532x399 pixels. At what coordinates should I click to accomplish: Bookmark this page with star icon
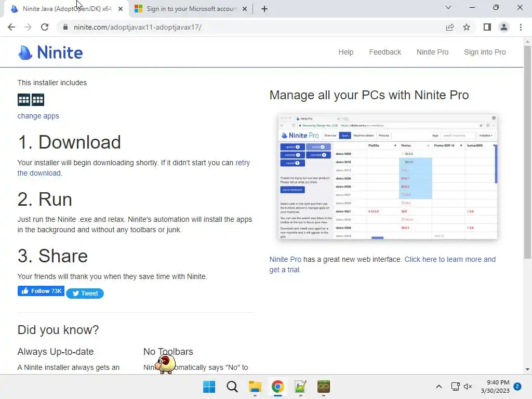click(467, 27)
